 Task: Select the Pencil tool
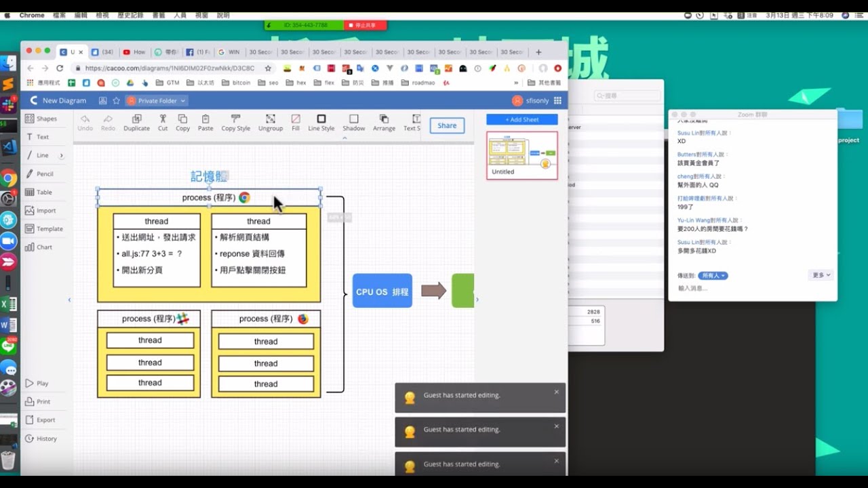(39, 174)
